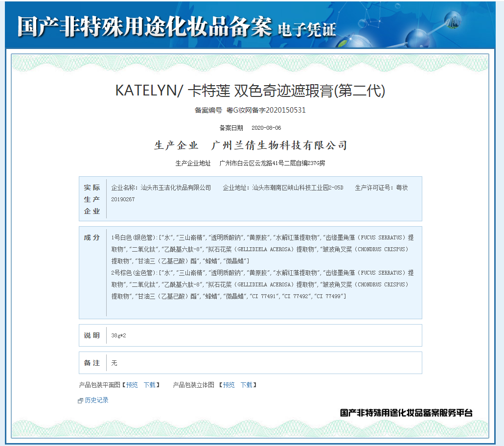Select the colorant entry CI 77499
504x446 pixels.
click(328, 296)
